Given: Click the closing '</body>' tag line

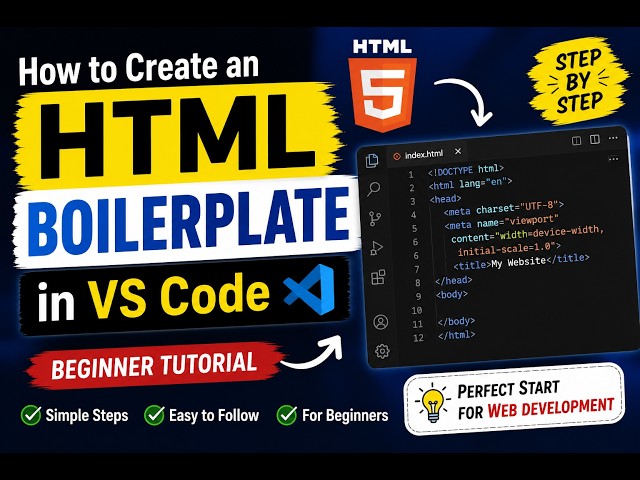Looking at the screenshot, I should coord(456,322).
